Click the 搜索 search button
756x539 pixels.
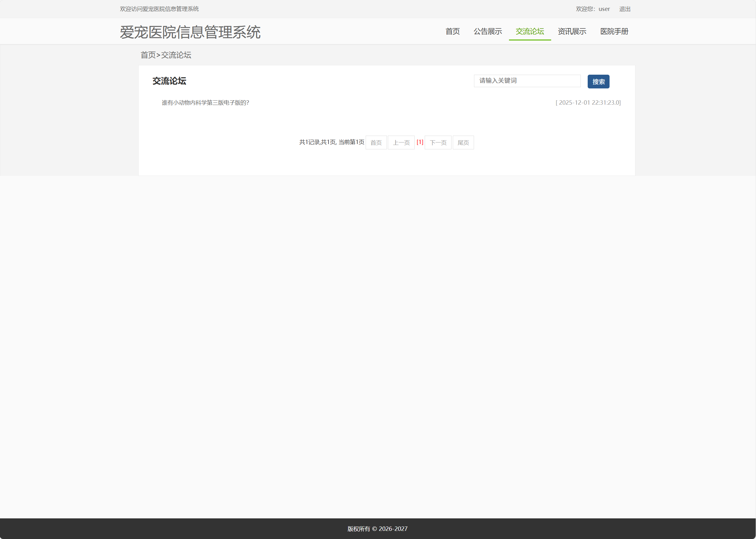(598, 81)
